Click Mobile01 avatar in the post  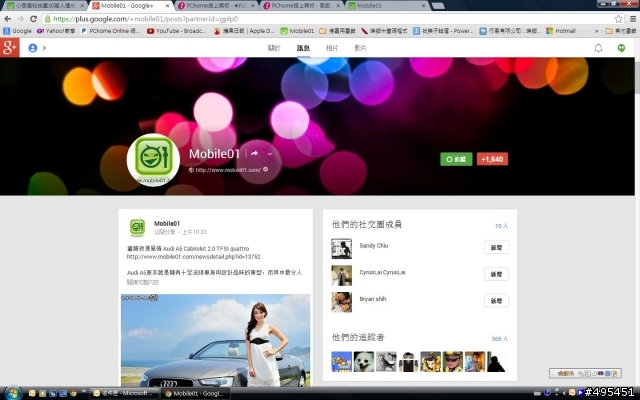coord(138,228)
